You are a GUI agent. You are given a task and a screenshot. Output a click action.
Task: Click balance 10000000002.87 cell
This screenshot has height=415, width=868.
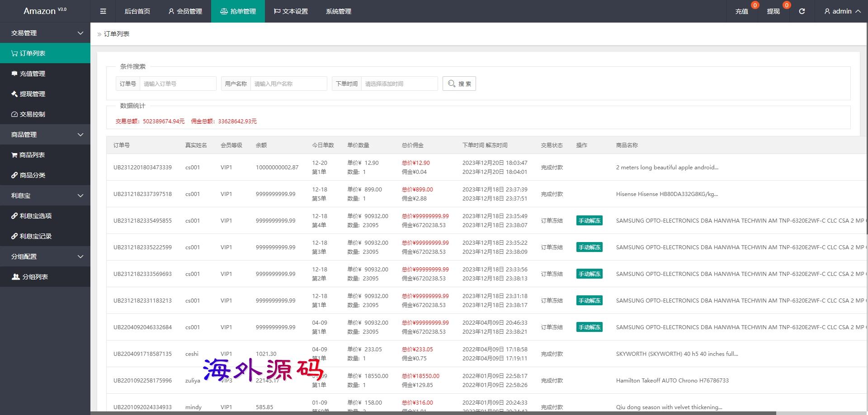(277, 168)
